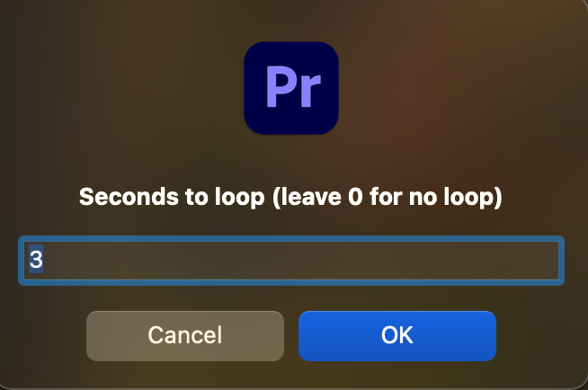
Task: Focus the seconds to loop input field
Action: coord(291,261)
